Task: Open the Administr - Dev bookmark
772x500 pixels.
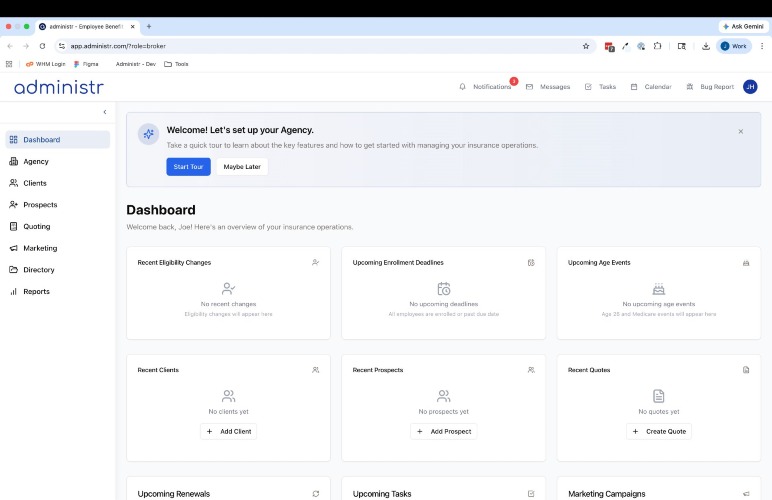Action: 136,64
